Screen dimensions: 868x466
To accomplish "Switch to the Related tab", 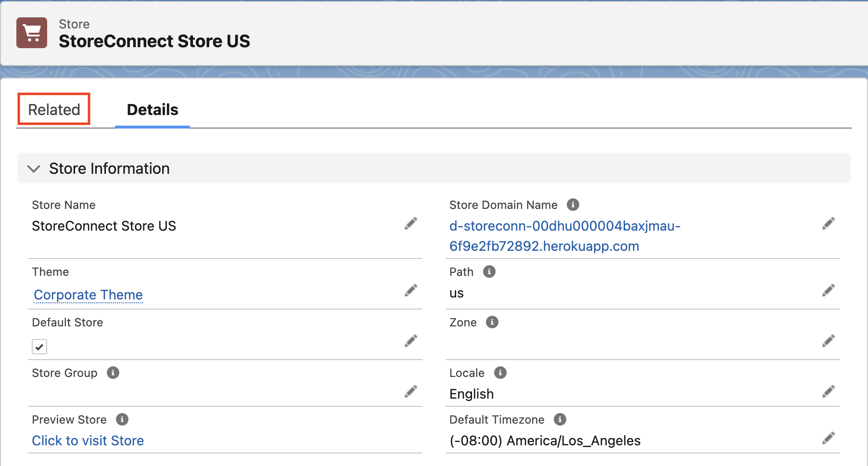I will pyautogui.click(x=54, y=110).
